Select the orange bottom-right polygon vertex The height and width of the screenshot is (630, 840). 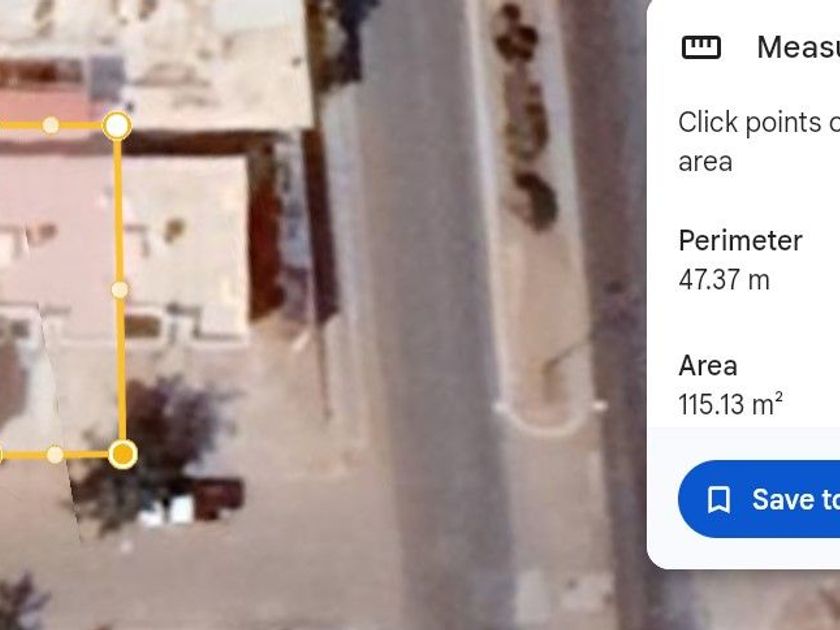[x=123, y=454]
